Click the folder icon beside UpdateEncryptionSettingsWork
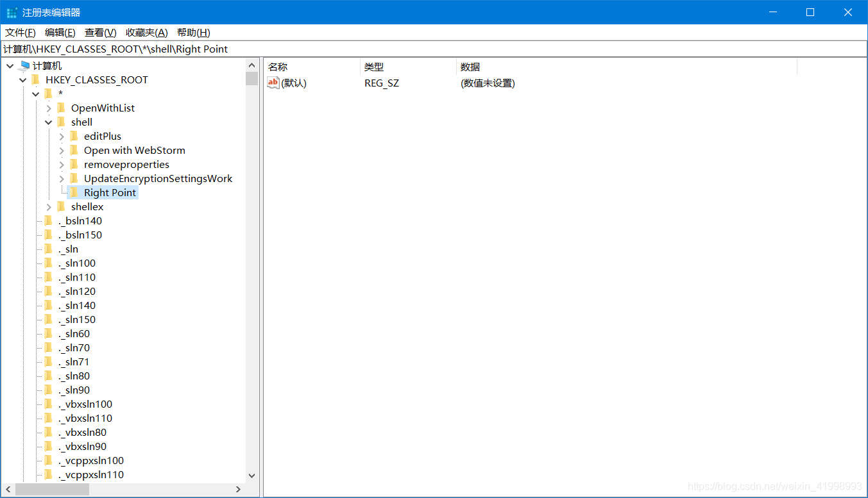 tap(74, 178)
